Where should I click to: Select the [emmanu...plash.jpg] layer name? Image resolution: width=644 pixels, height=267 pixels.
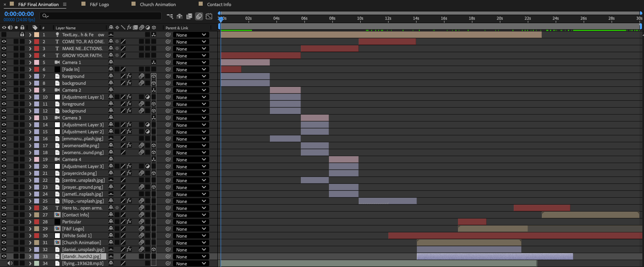[x=83, y=139]
